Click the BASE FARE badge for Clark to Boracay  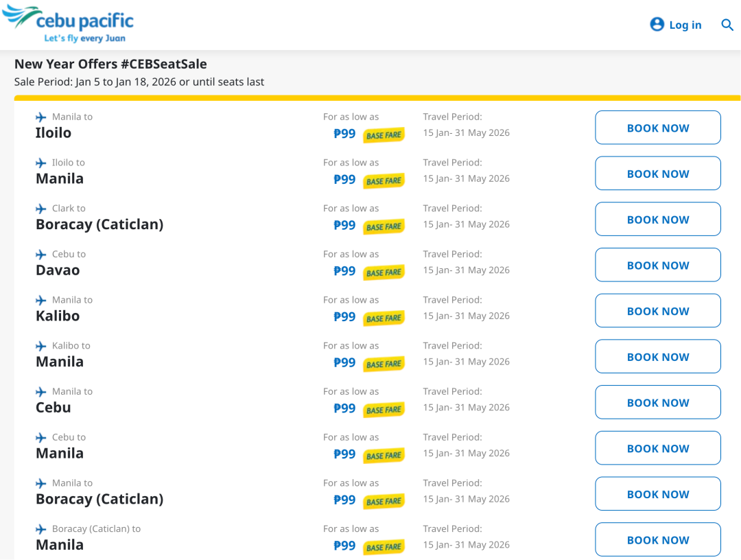[384, 227]
